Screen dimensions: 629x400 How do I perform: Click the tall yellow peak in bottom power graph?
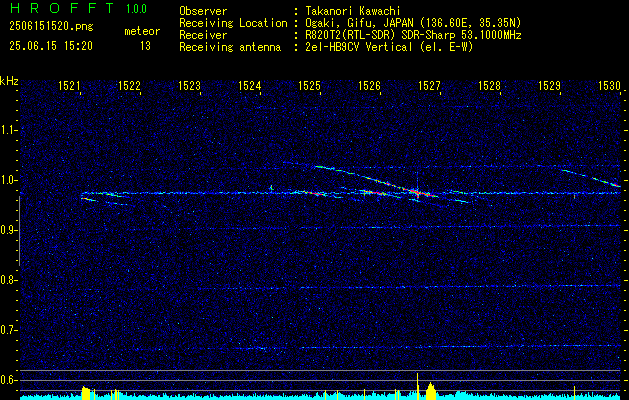click(x=418, y=386)
